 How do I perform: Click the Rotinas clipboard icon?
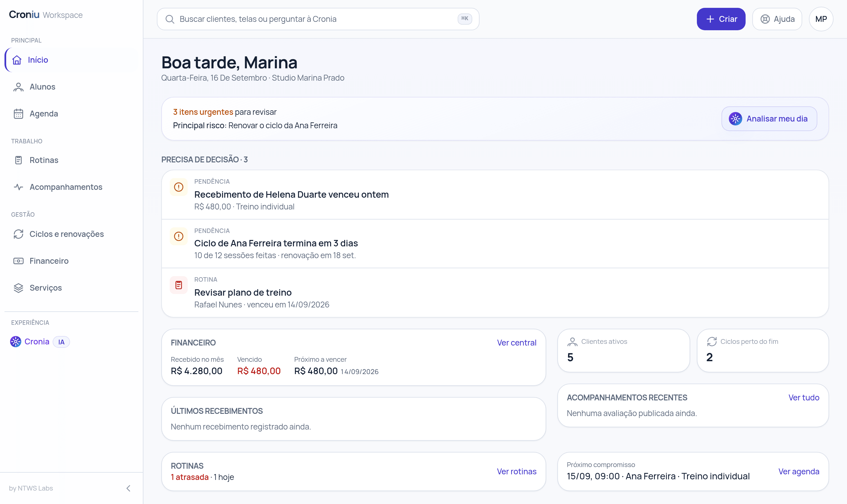tap(18, 160)
